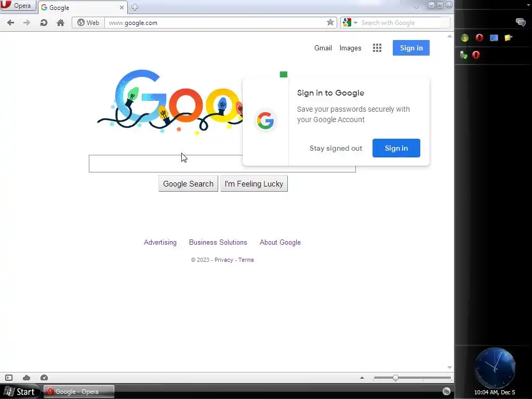
Task: Open the zoom options arrow
Action: pos(362,378)
